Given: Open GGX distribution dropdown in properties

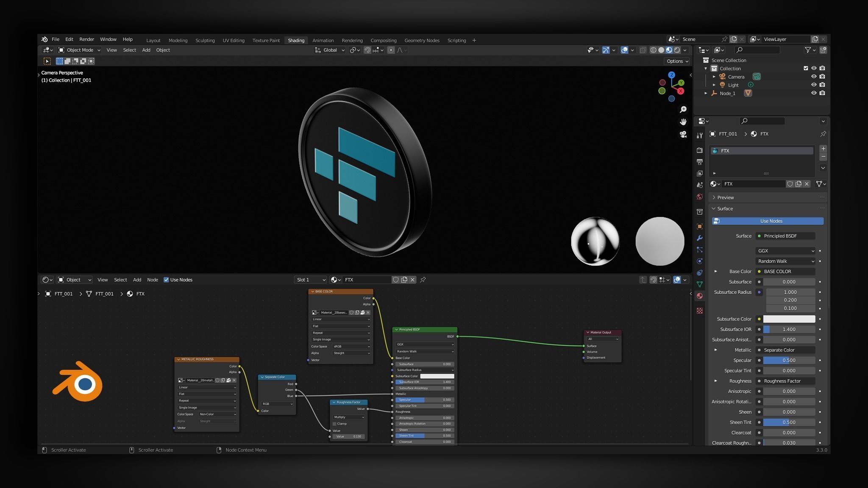Looking at the screenshot, I should click(x=785, y=251).
